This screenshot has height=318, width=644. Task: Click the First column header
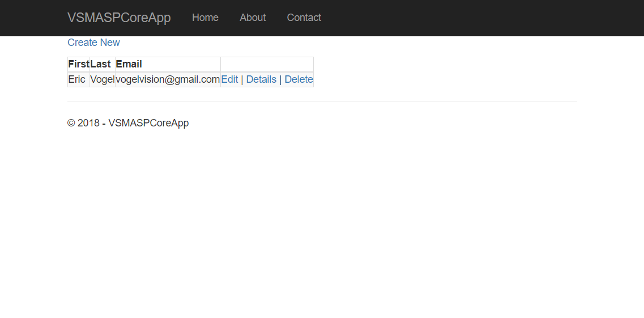[x=79, y=64]
